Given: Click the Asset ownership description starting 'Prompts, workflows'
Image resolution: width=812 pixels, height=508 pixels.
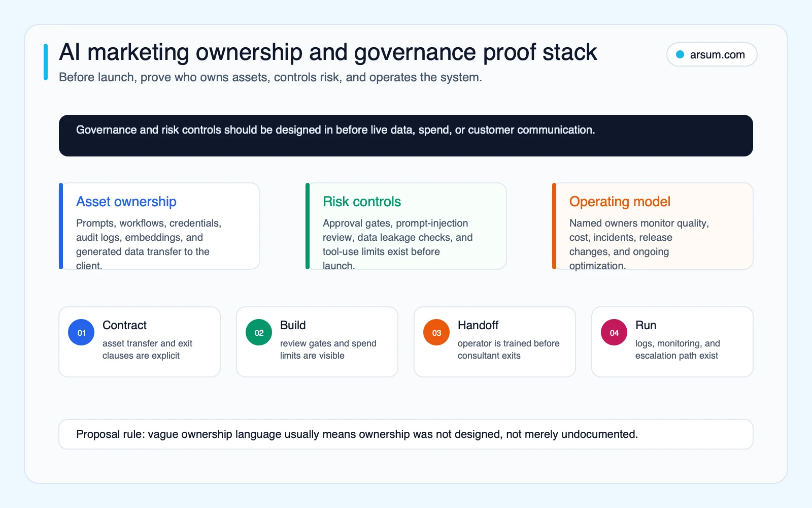Looking at the screenshot, I should click(x=149, y=244).
